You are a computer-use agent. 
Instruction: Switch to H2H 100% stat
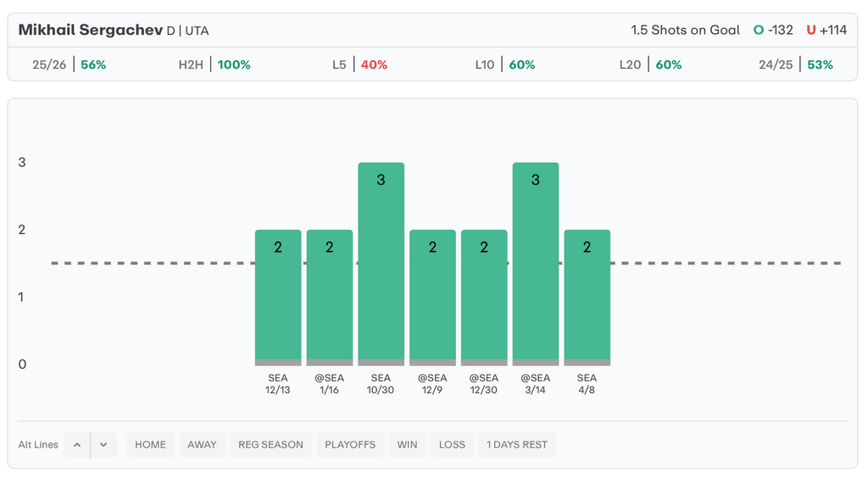(214, 64)
